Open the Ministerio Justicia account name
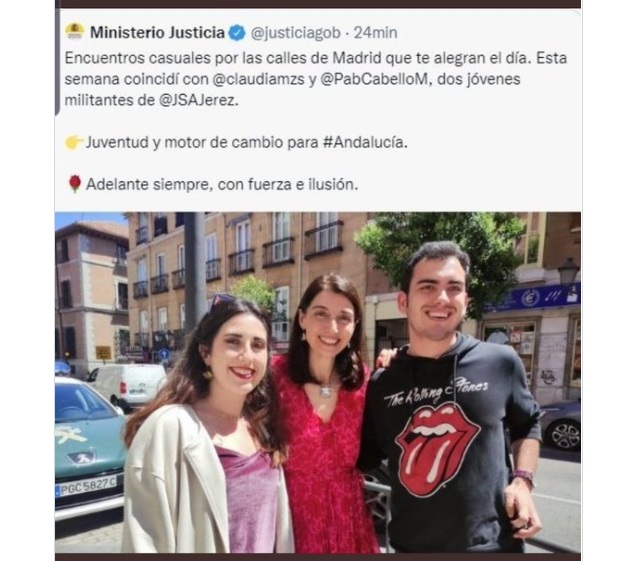629x561 pixels. point(157,33)
